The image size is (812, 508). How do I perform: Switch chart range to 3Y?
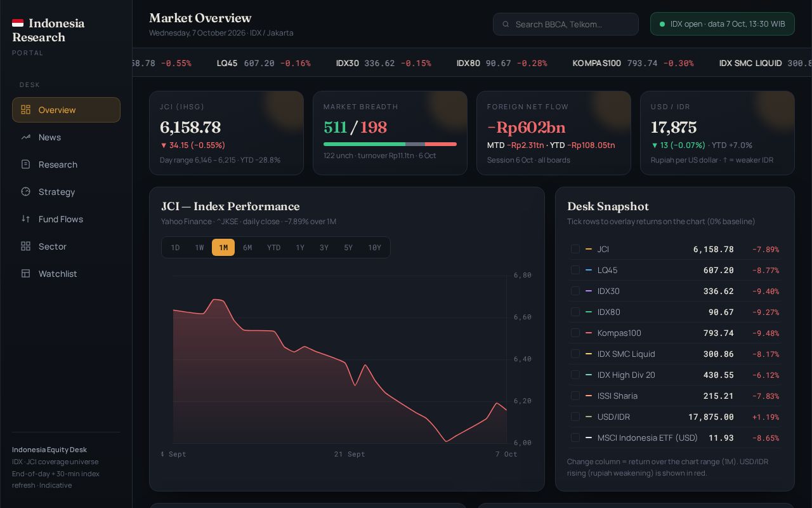[324, 248]
